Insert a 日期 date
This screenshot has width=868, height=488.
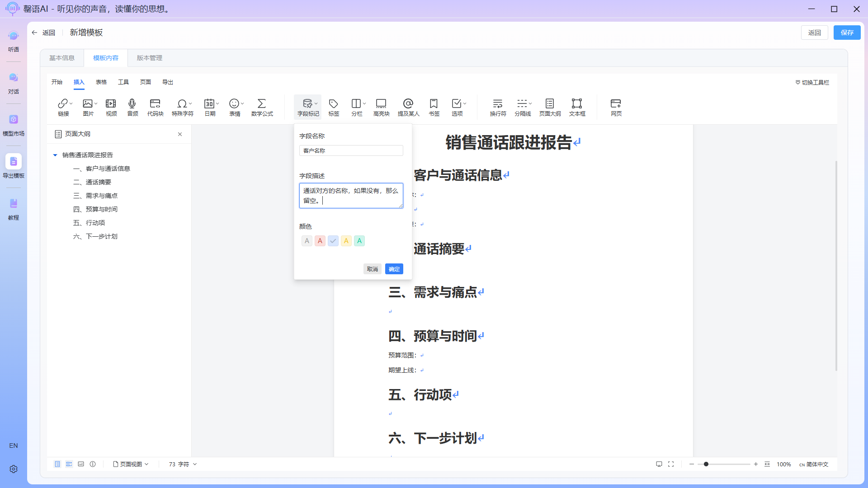(x=209, y=108)
